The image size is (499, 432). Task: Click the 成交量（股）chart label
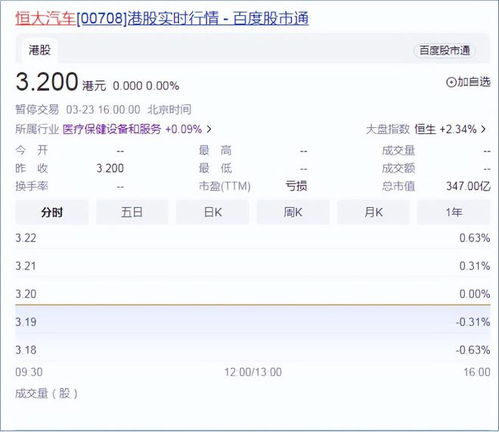pos(47,394)
